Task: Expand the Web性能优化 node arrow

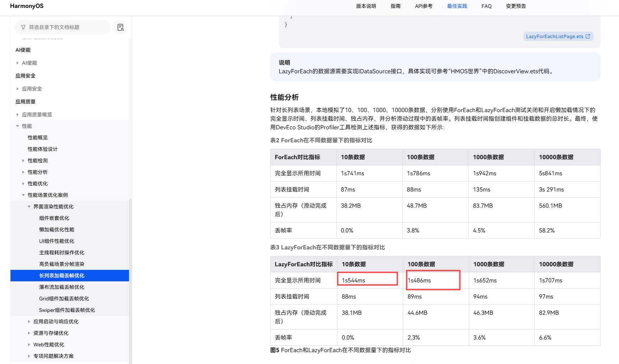Action: (29, 345)
